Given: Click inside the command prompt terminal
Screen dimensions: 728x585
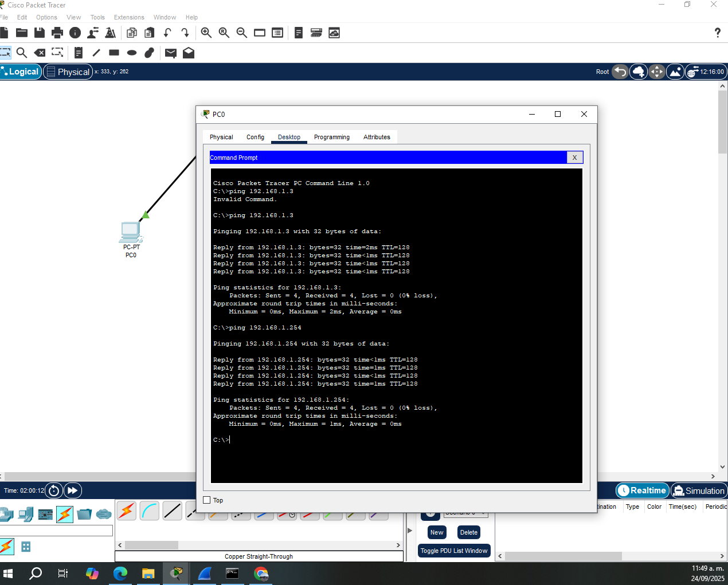Looking at the screenshot, I should 397,325.
